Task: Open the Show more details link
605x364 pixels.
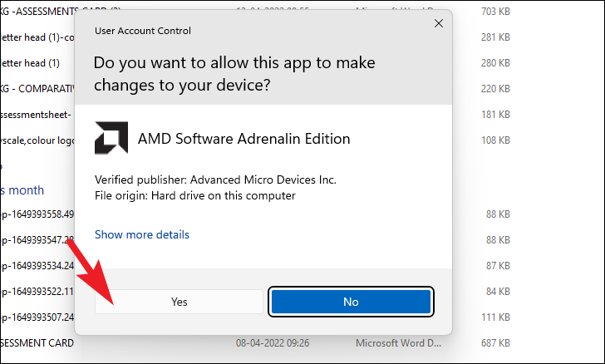Action: pos(142,234)
